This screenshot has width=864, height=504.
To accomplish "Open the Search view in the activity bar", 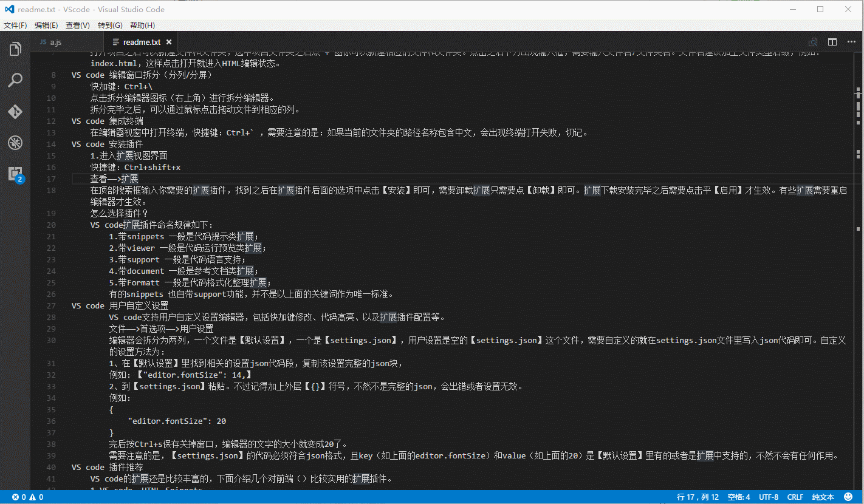I will [x=15, y=80].
